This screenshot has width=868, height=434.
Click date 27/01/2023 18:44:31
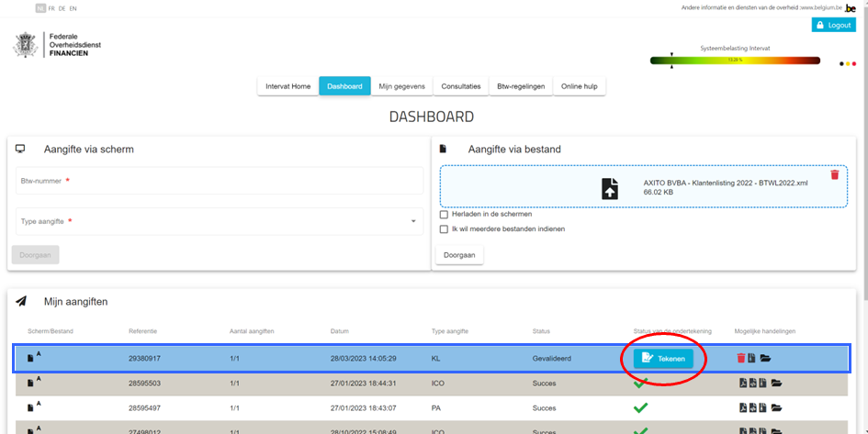[x=363, y=384]
